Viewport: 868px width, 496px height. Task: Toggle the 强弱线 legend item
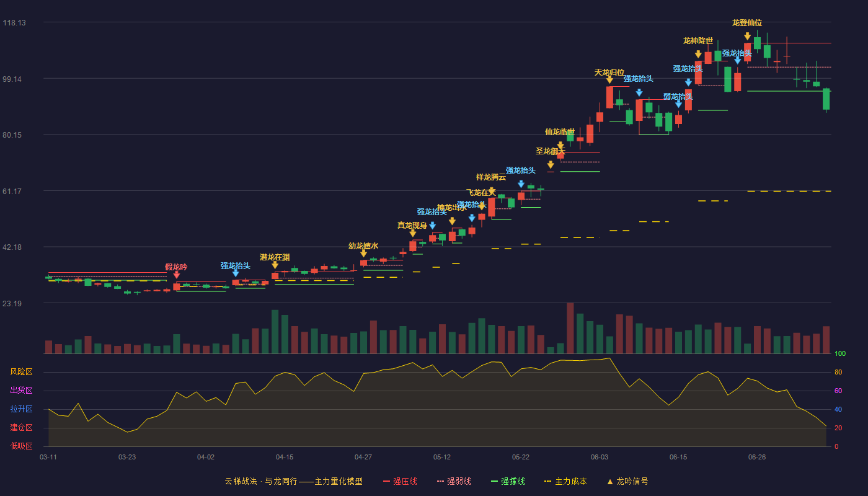click(x=454, y=481)
